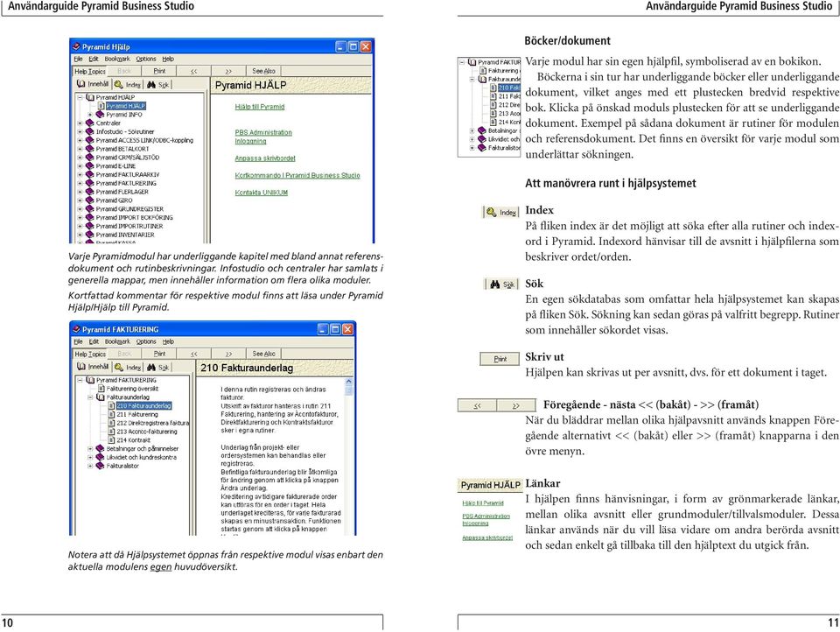Open the PBS Administration link

point(263,132)
